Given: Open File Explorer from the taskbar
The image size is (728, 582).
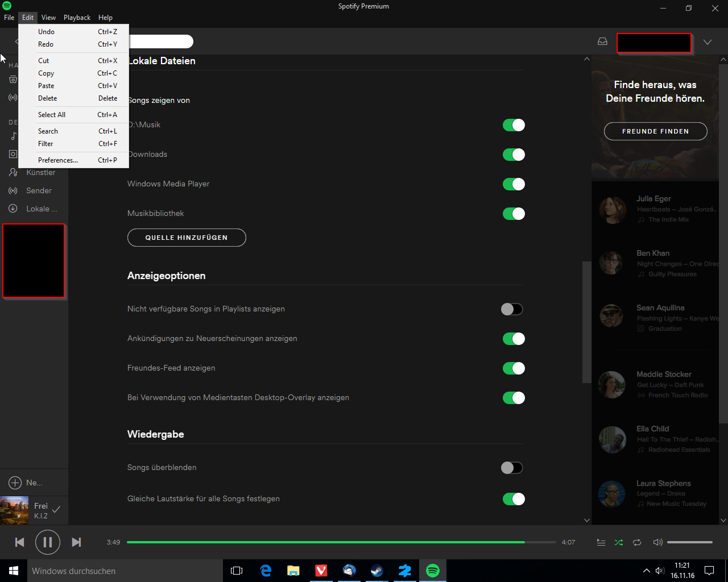Looking at the screenshot, I should pos(293,571).
